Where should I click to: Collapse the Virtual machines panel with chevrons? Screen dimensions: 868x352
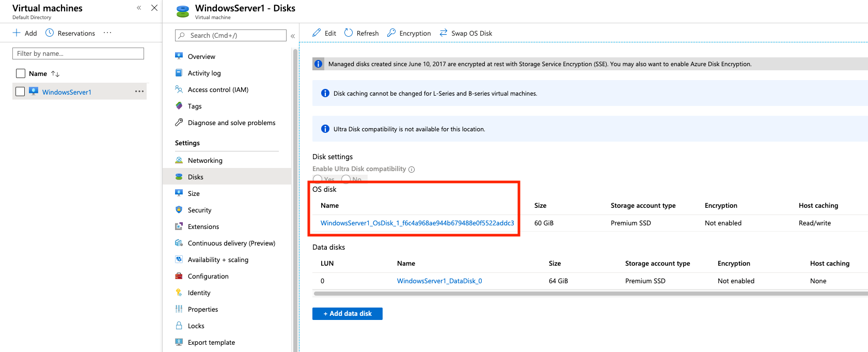click(x=139, y=8)
